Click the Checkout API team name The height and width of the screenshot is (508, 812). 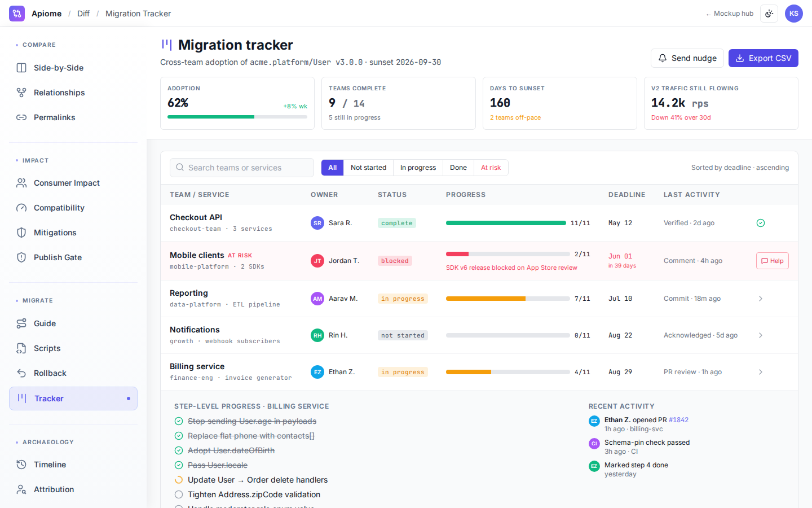(196, 217)
